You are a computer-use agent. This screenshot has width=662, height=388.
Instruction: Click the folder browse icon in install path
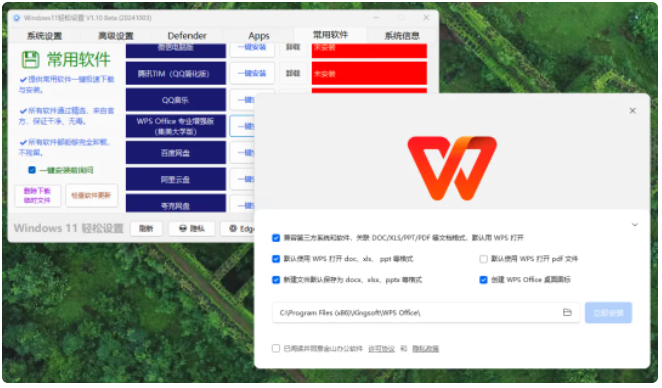coord(567,313)
